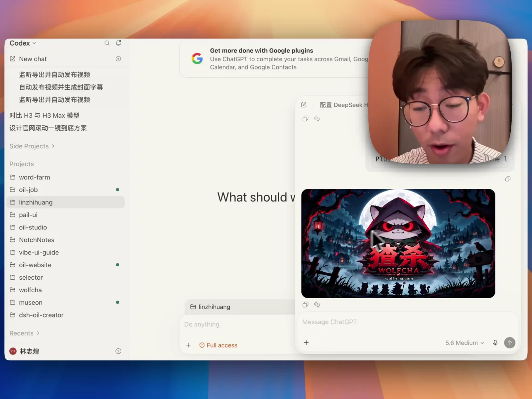Click the search icon in Codex sidebar

coord(107,43)
